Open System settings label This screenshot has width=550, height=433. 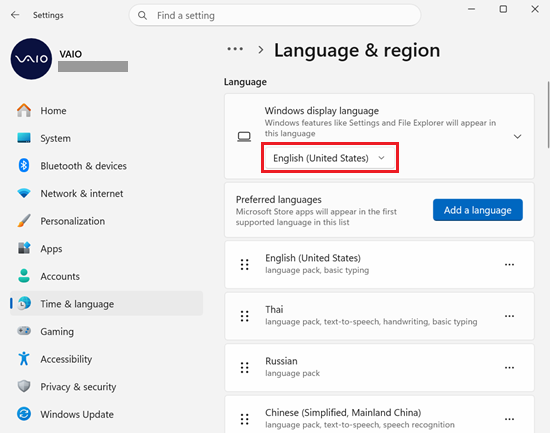click(55, 138)
